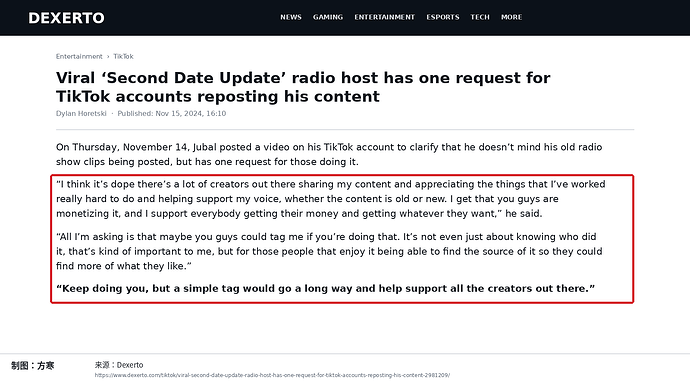Go to ENTERTAINMENT section

pos(385,17)
